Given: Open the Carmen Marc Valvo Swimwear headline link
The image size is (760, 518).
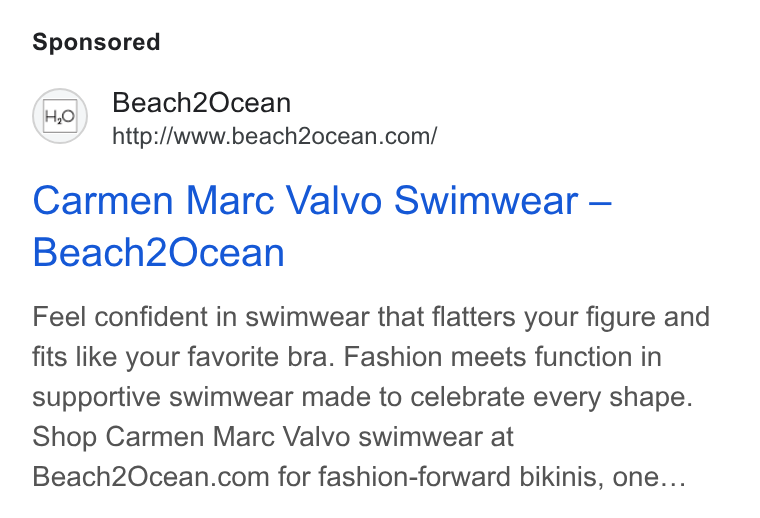Looking at the screenshot, I should click(322, 226).
